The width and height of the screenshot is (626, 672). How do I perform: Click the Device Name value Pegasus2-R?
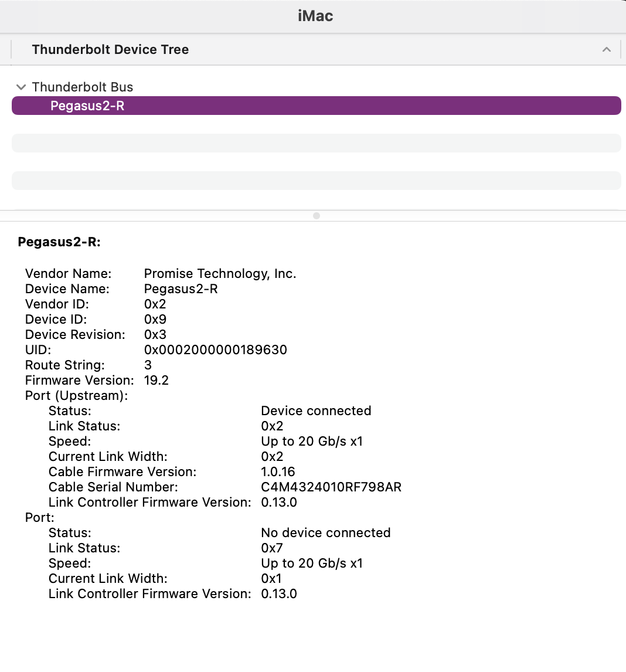click(x=181, y=289)
